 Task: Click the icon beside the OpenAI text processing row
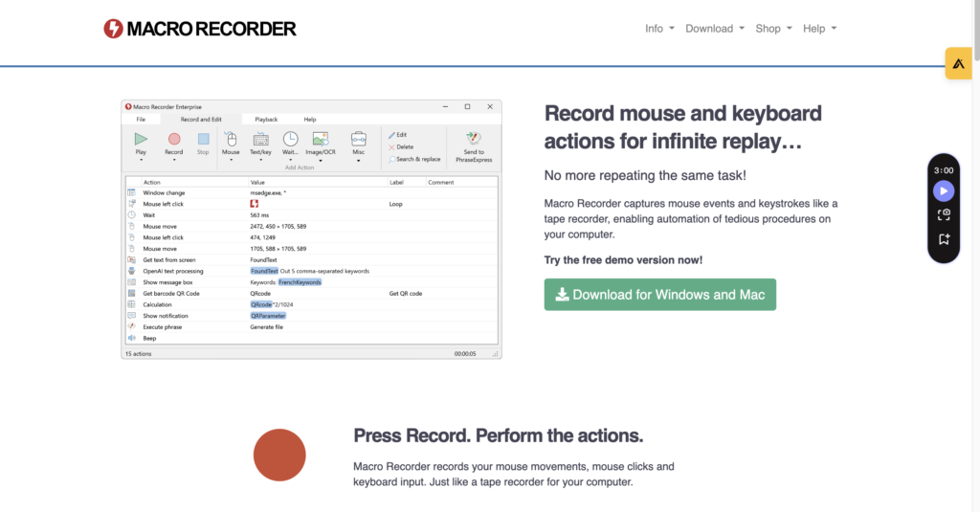[132, 272]
